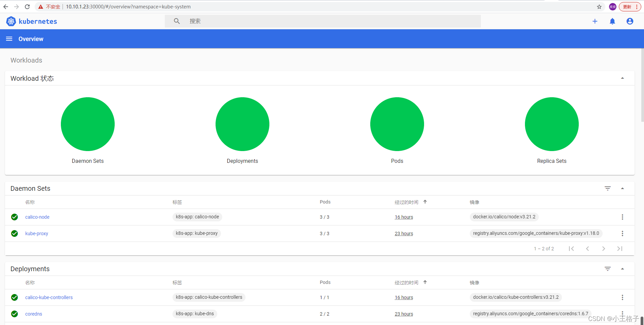This screenshot has width=644, height=325.
Task: Click the Kubernetes logo icon
Action: (11, 21)
